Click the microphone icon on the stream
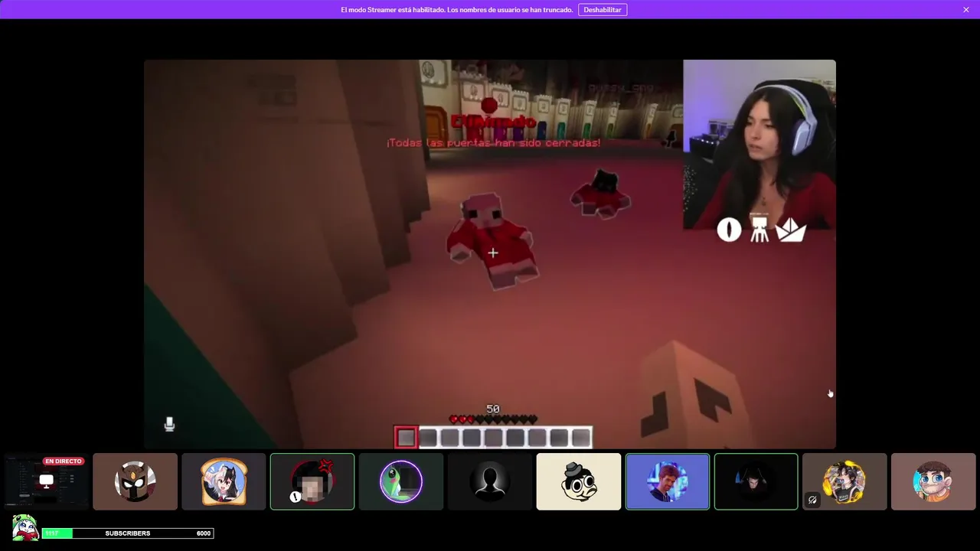980x551 pixels. 169,424
